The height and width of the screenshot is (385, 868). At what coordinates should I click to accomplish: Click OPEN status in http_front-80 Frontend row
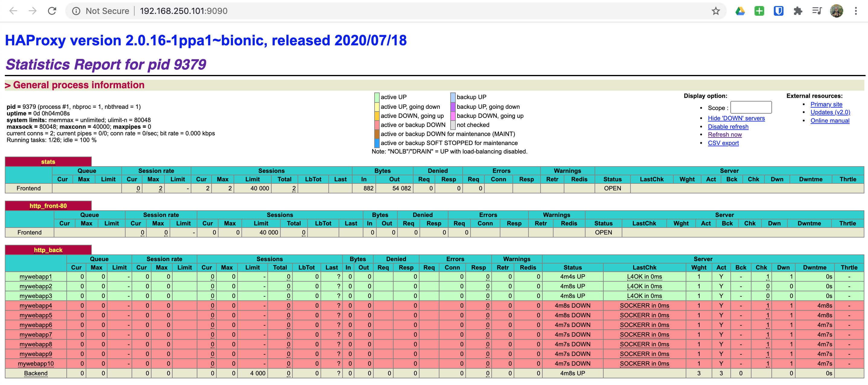point(603,232)
